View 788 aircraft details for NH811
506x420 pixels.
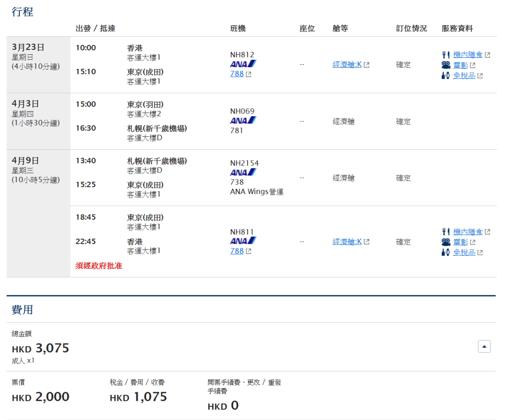pos(237,251)
